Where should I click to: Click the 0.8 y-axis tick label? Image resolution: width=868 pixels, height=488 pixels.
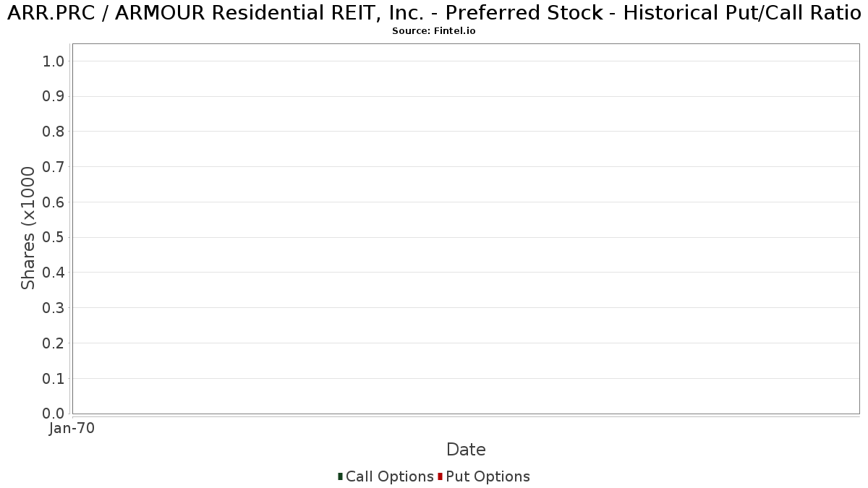tap(54, 132)
